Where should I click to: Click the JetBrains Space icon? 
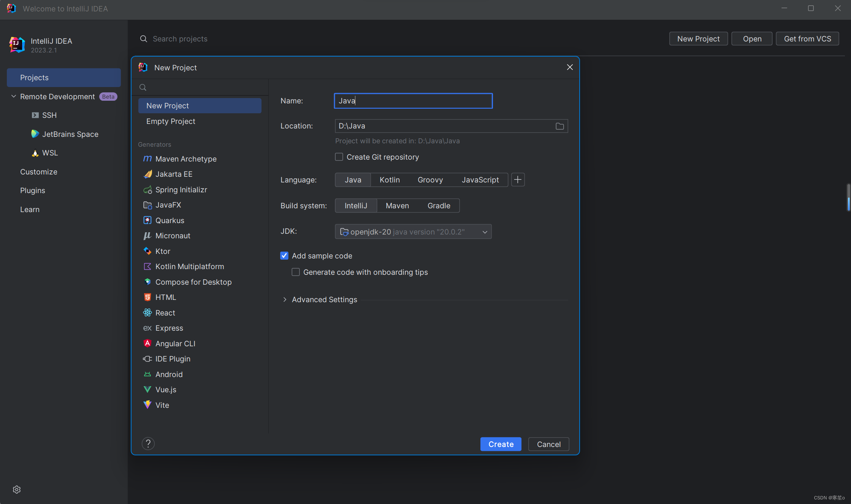pos(35,134)
